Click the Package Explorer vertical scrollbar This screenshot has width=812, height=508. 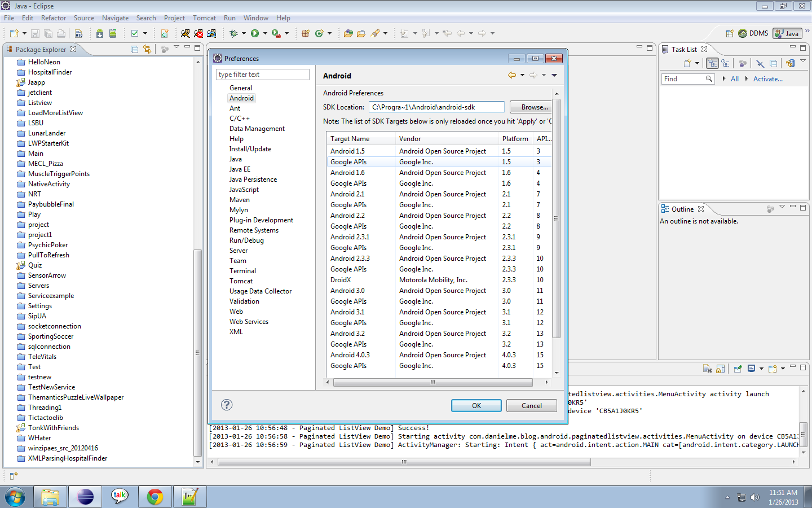(197, 352)
